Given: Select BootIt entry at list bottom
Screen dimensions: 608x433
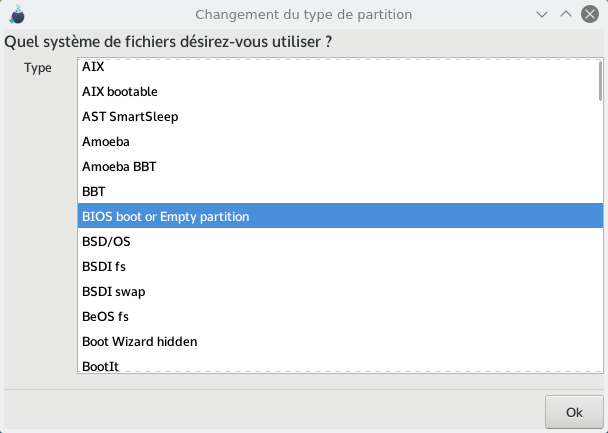Looking at the screenshot, I should (x=340, y=364).
